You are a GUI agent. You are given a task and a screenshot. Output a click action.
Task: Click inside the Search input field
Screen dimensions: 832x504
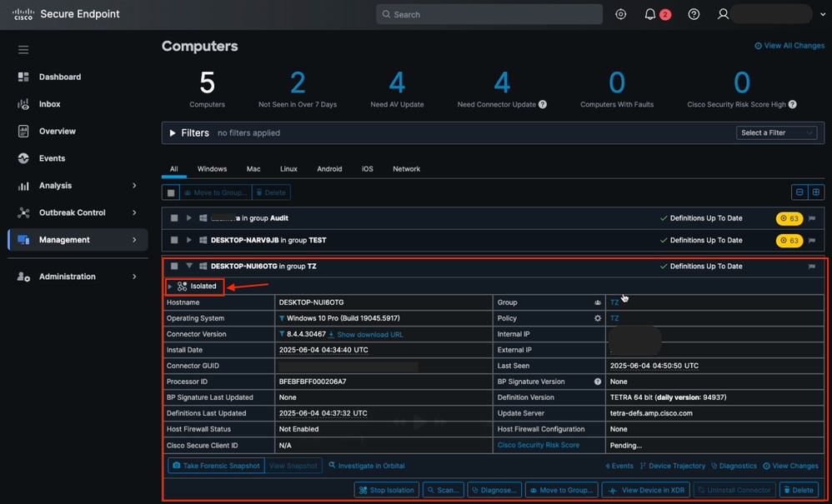point(489,14)
